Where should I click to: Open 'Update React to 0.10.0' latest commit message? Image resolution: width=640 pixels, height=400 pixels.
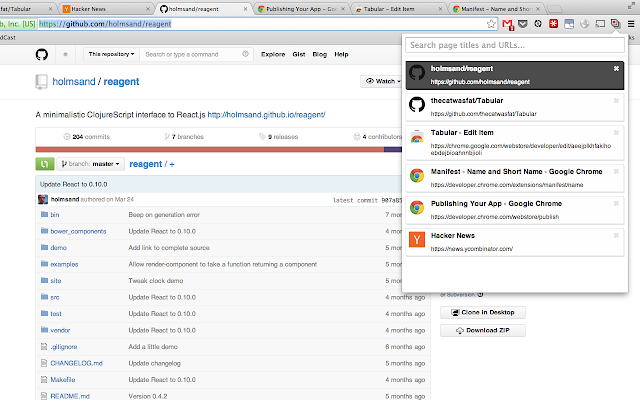(x=73, y=184)
